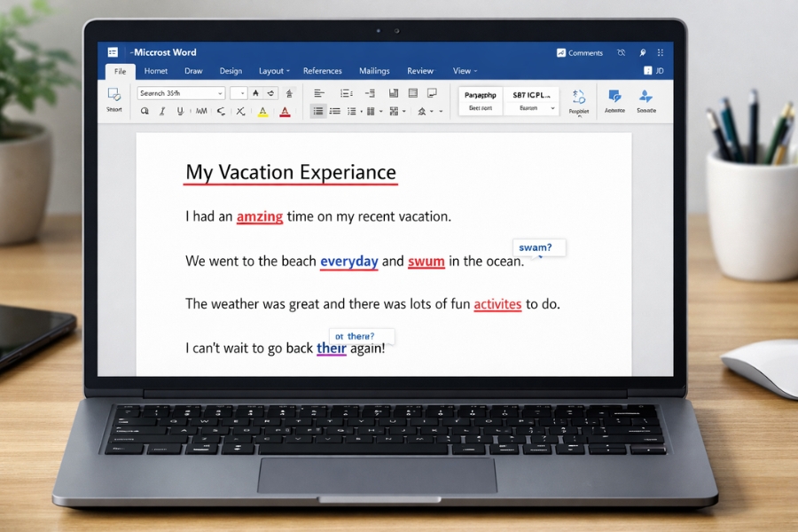Toggle the Comments panel

[x=581, y=52]
